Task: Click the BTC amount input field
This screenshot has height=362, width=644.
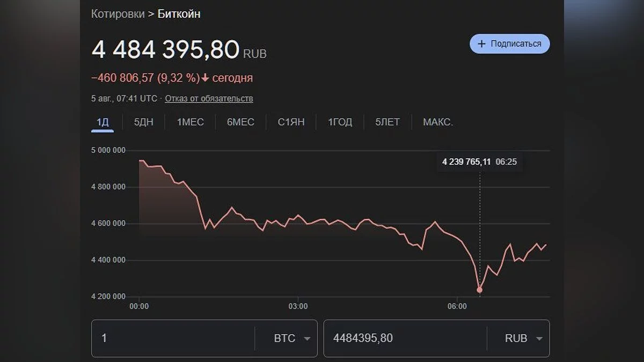Action: 172,338
